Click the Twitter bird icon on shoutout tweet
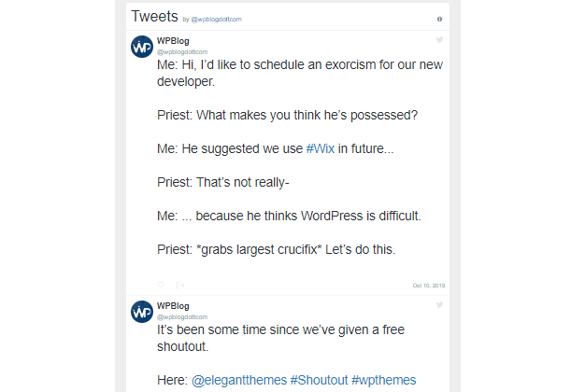The width and height of the screenshot is (585, 392). point(439,304)
